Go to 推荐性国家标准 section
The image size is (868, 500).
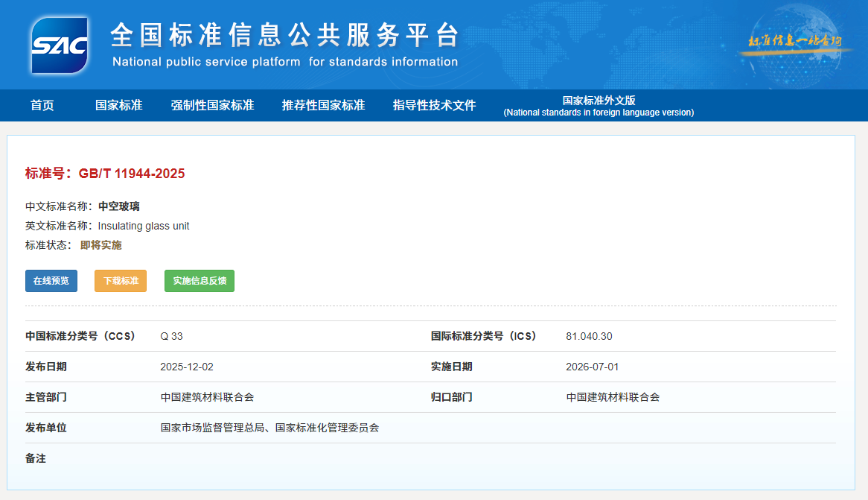(323, 105)
